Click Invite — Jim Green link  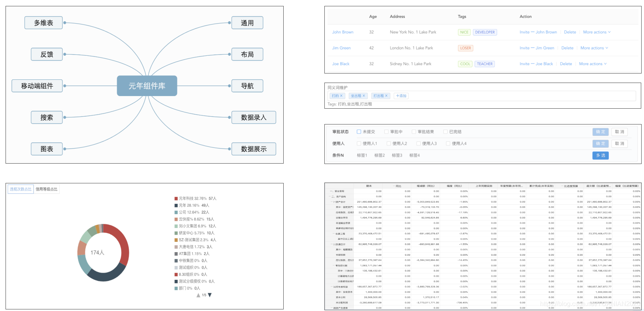537,48
